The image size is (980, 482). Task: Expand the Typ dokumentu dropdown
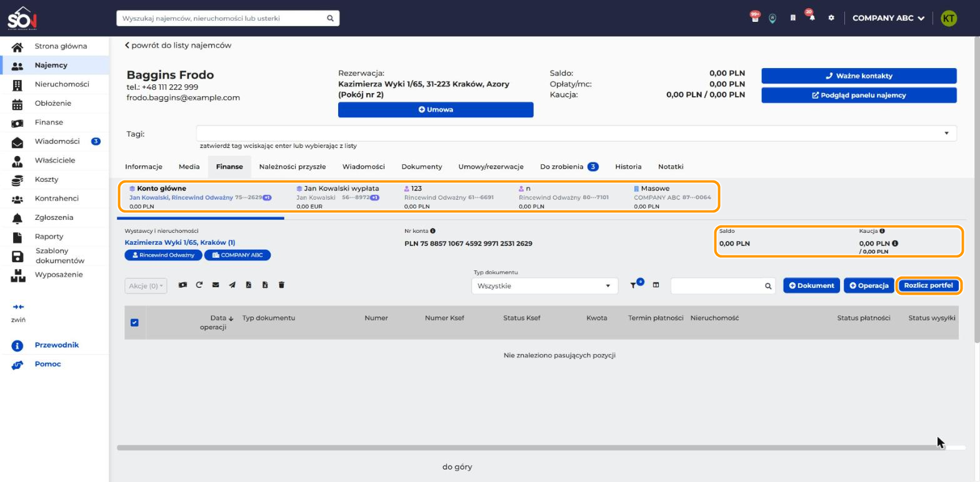point(544,286)
